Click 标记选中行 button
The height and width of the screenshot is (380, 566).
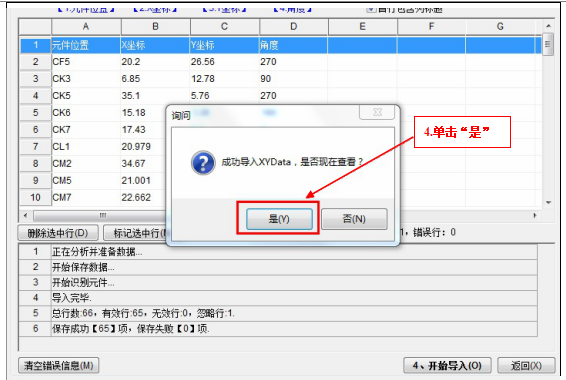tap(135, 233)
